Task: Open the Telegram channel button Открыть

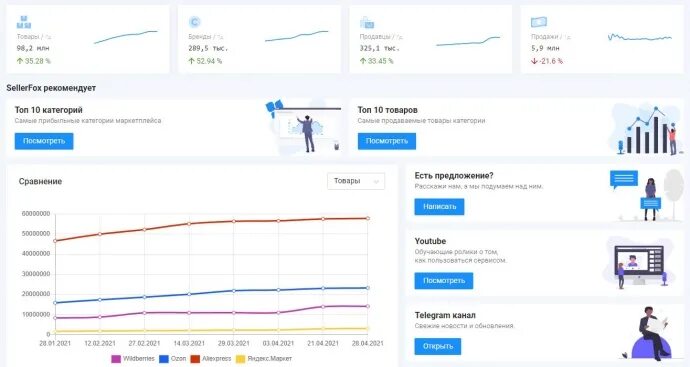Action: point(438,346)
